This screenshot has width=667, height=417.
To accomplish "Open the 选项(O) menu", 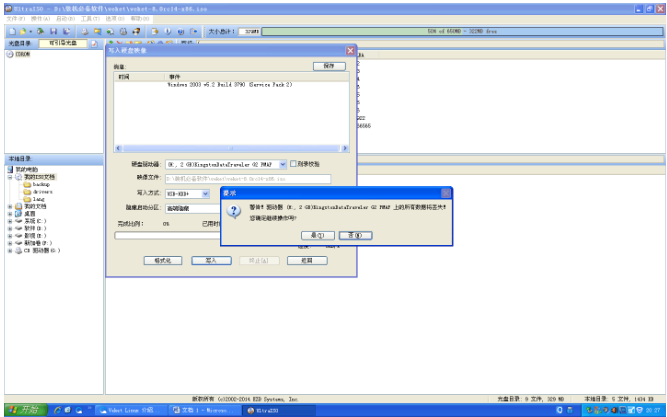I will pos(115,19).
